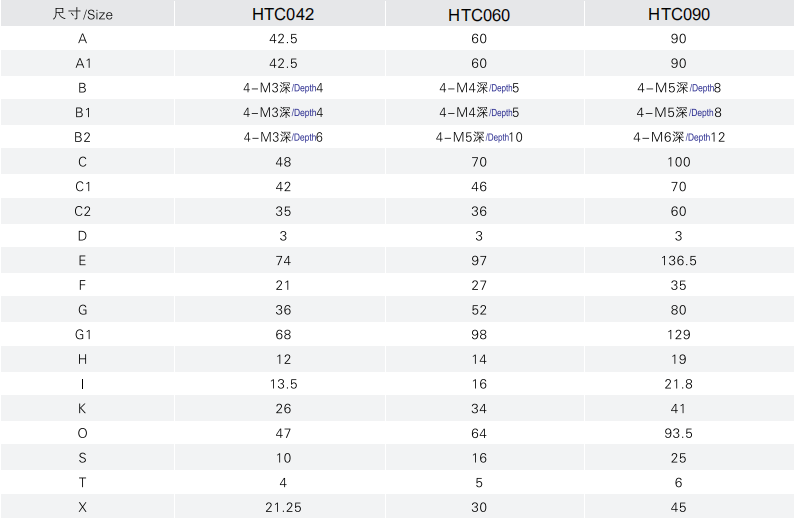
Task: Select the 4-M3 Depth6 cell
Action: click(x=283, y=137)
